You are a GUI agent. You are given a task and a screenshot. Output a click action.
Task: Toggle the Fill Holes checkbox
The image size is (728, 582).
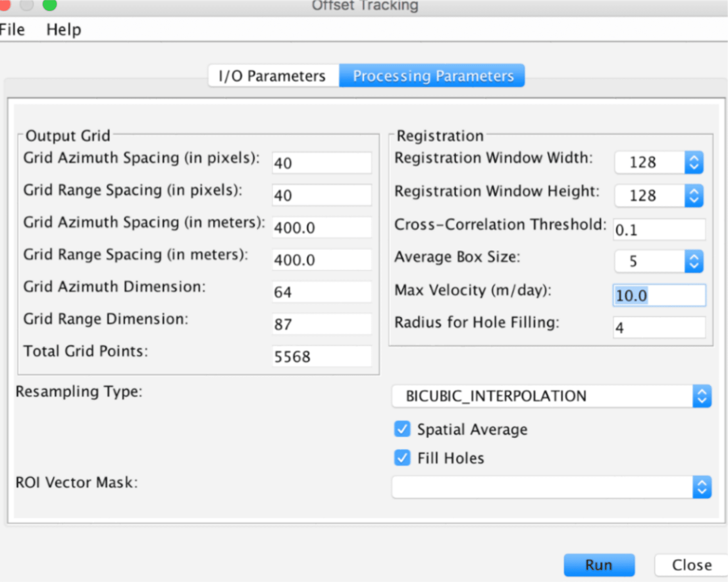point(402,458)
